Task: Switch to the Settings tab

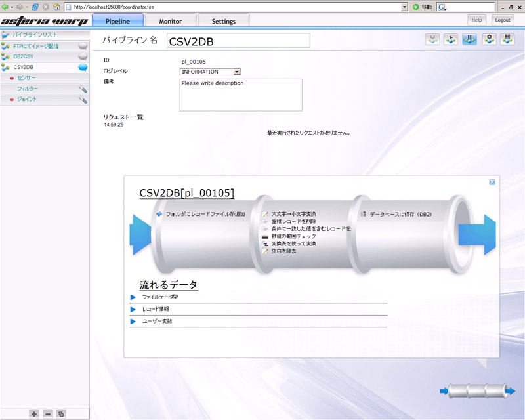Action: pos(223,21)
